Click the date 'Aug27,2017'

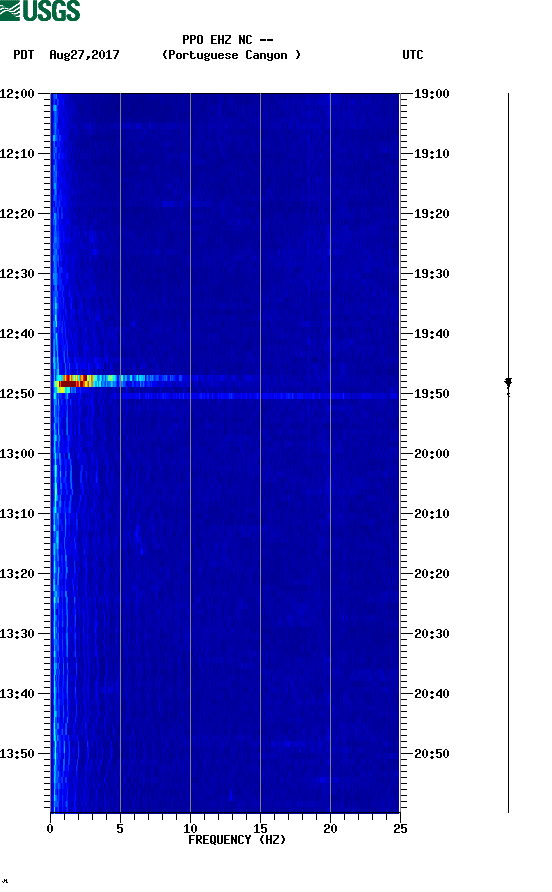click(84, 55)
